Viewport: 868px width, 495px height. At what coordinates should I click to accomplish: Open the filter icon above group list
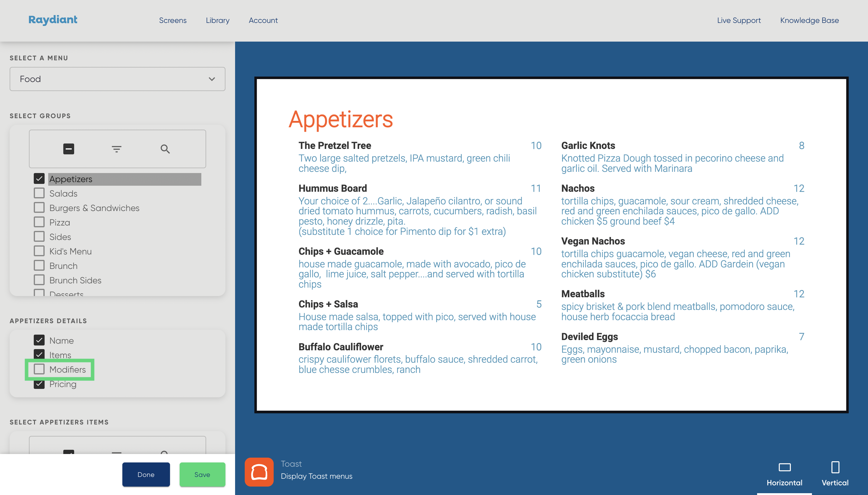(117, 149)
